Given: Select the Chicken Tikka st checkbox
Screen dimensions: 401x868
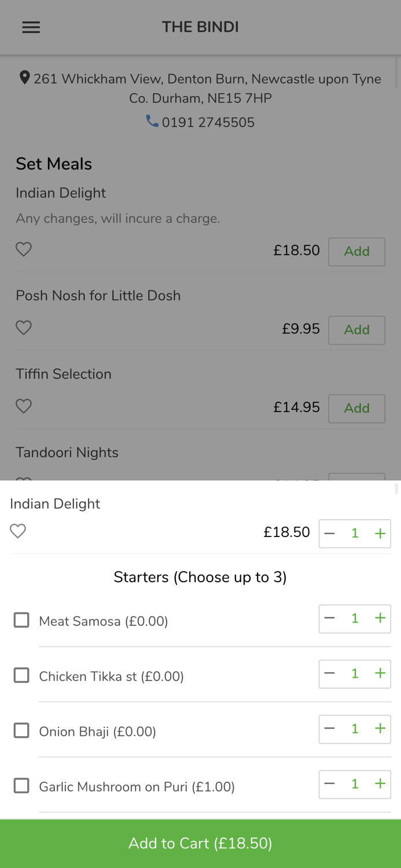Looking at the screenshot, I should click(x=21, y=675).
